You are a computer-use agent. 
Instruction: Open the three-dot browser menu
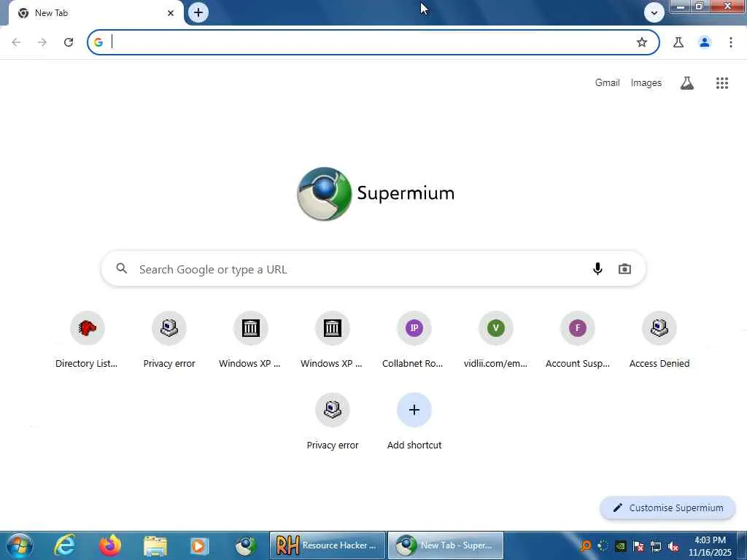tap(731, 42)
